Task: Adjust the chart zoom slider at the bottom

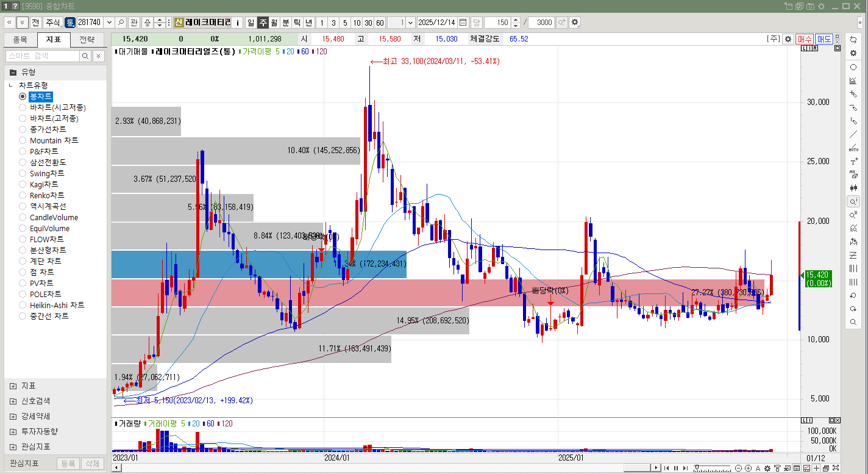Action: [x=713, y=468]
